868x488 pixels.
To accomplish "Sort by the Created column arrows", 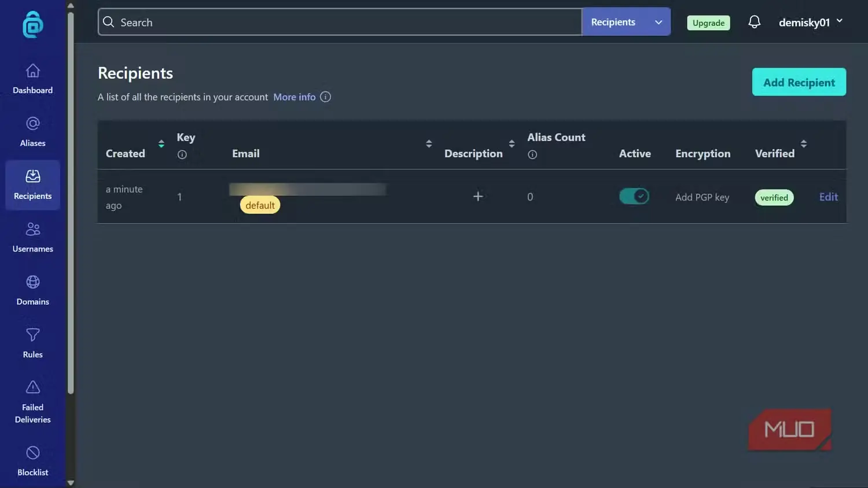I will pos(161,143).
